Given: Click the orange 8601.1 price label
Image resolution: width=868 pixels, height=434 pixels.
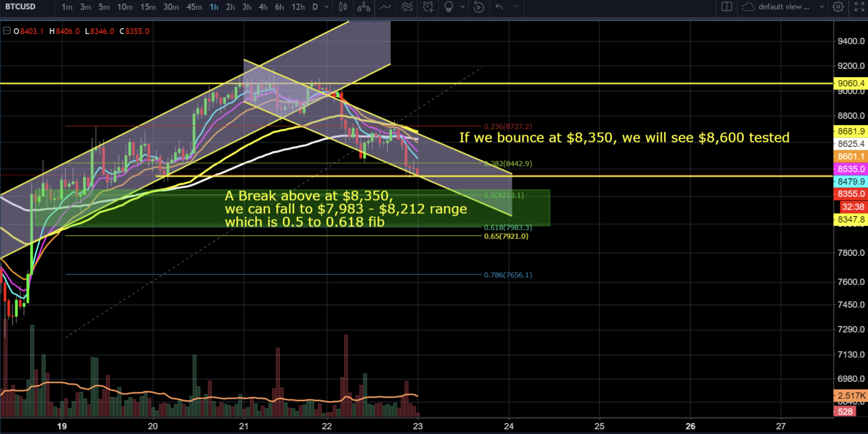Looking at the screenshot, I should [x=850, y=156].
